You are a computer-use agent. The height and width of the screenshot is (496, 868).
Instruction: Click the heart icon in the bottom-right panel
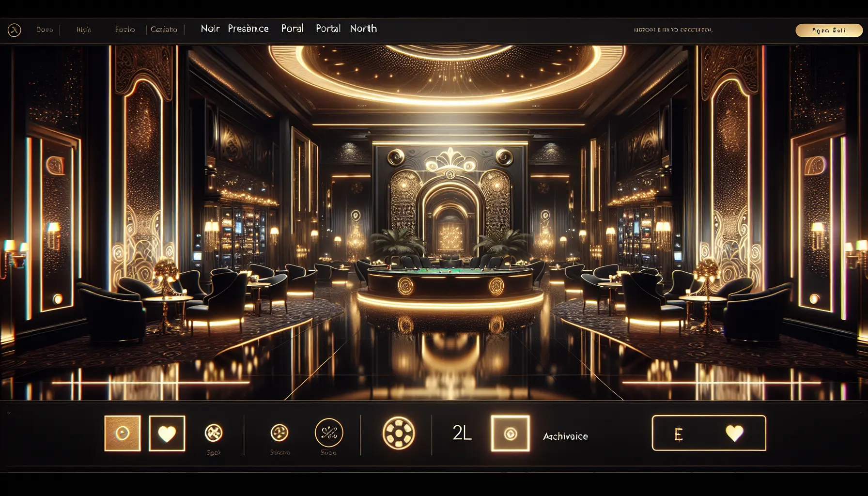tap(734, 434)
